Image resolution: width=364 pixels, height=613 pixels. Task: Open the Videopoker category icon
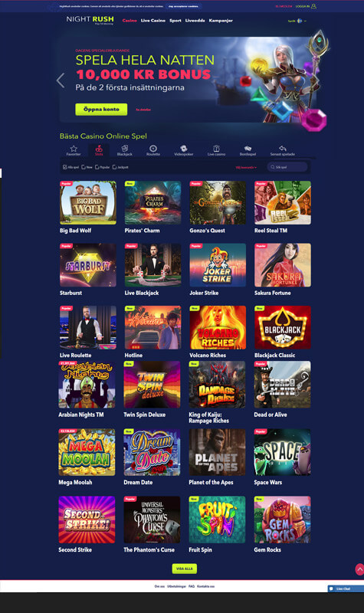tap(183, 148)
